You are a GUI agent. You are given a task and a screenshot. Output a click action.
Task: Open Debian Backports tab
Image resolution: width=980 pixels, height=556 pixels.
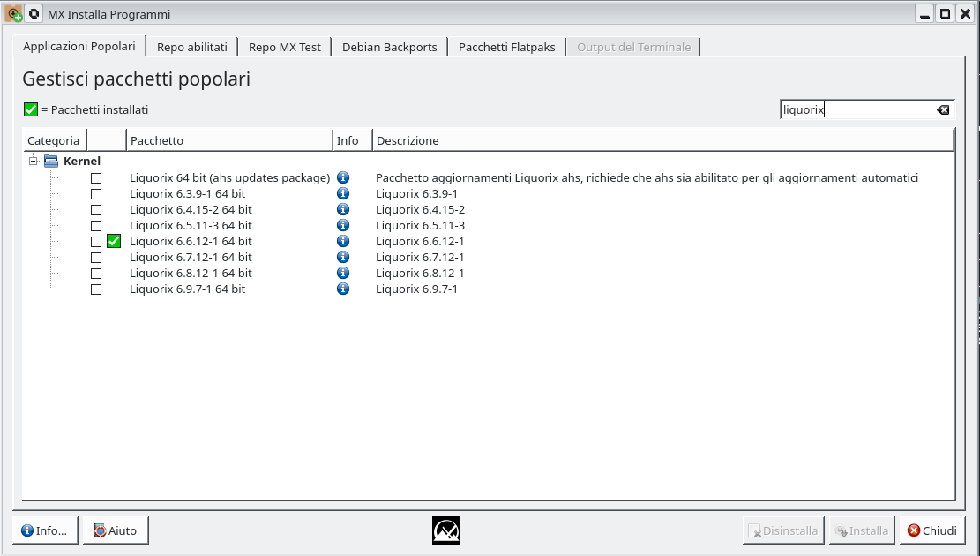tap(389, 47)
